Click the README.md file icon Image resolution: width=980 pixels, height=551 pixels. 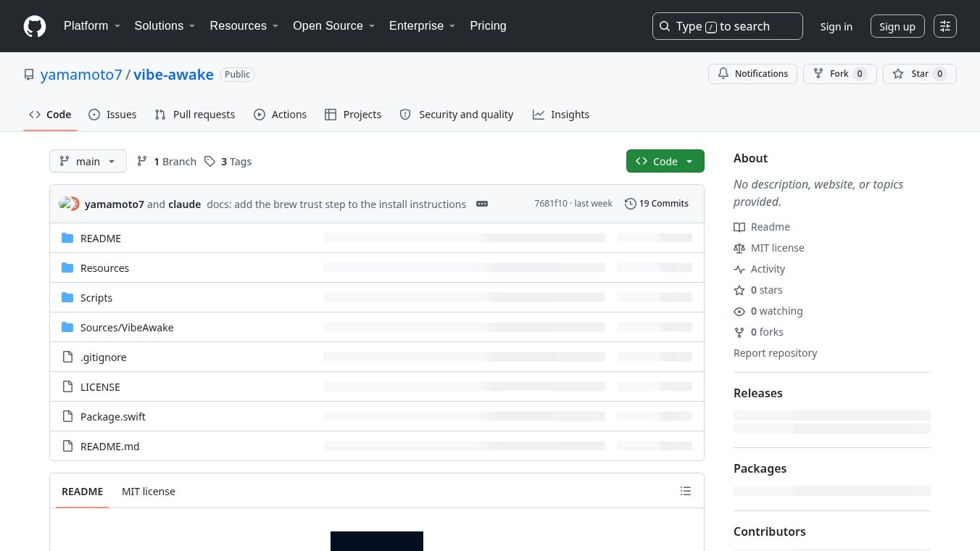[x=67, y=446]
